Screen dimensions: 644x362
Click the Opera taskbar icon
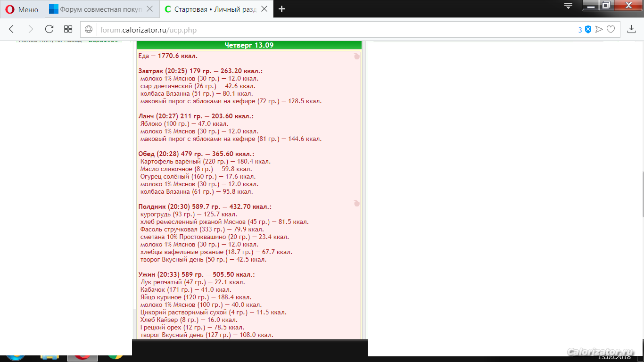tap(83, 357)
